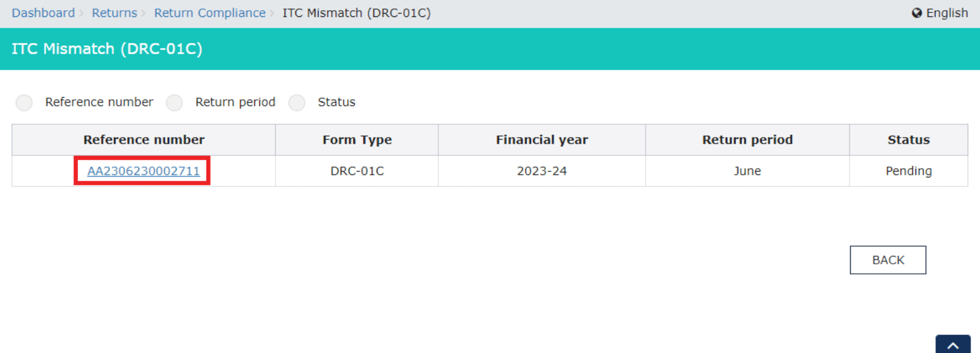The width and height of the screenshot is (980, 353).
Task: Click the Form Type column header
Action: [357, 140]
